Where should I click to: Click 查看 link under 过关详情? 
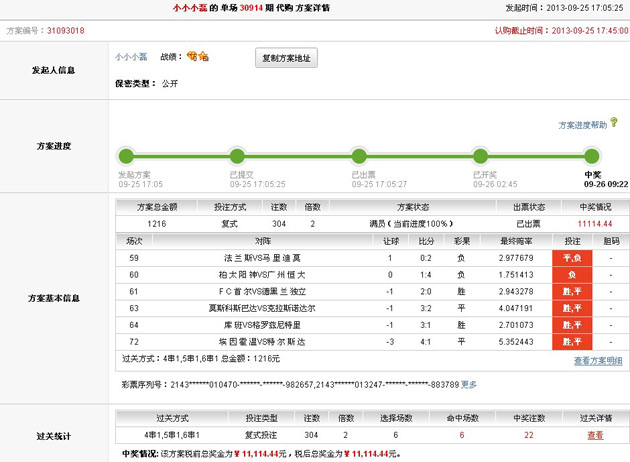point(595,435)
